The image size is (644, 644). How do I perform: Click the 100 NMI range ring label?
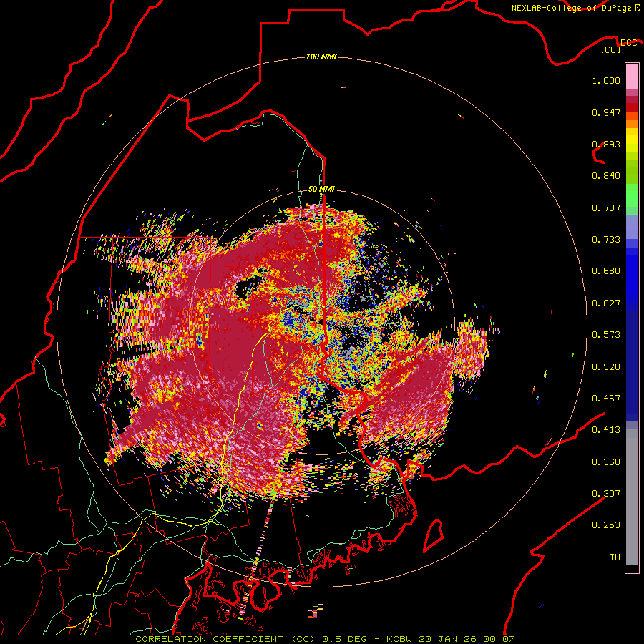pos(321,57)
